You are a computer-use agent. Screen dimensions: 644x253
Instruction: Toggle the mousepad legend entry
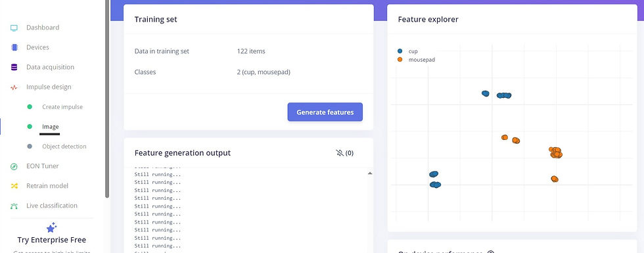pos(416,60)
